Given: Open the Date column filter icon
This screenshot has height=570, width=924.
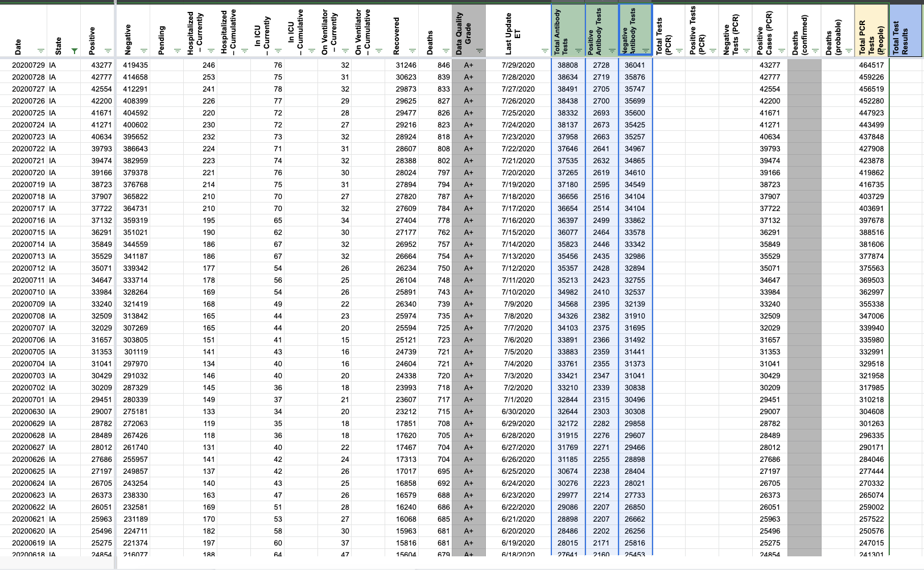Looking at the screenshot, I should (x=41, y=51).
